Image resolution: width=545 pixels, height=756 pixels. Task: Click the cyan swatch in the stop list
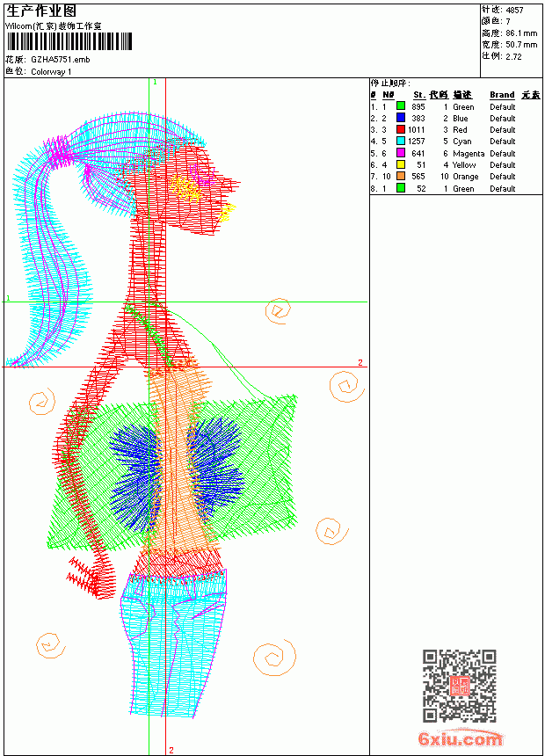[400, 141]
